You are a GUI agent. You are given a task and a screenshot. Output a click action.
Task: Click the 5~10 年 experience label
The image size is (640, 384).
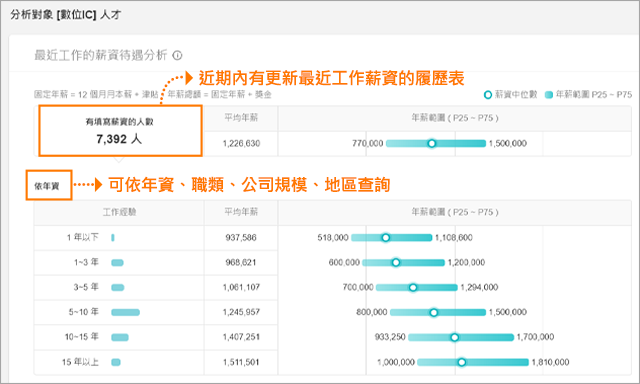pos(84,312)
